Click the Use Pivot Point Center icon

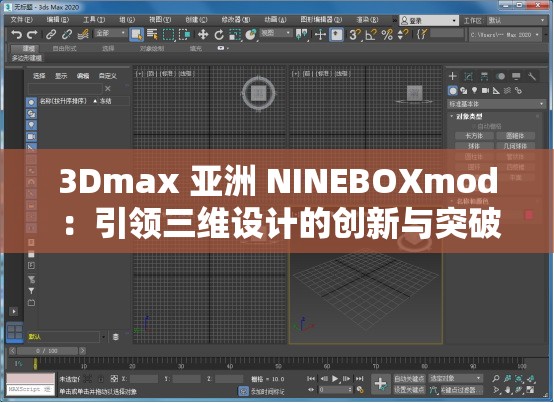click(301, 34)
